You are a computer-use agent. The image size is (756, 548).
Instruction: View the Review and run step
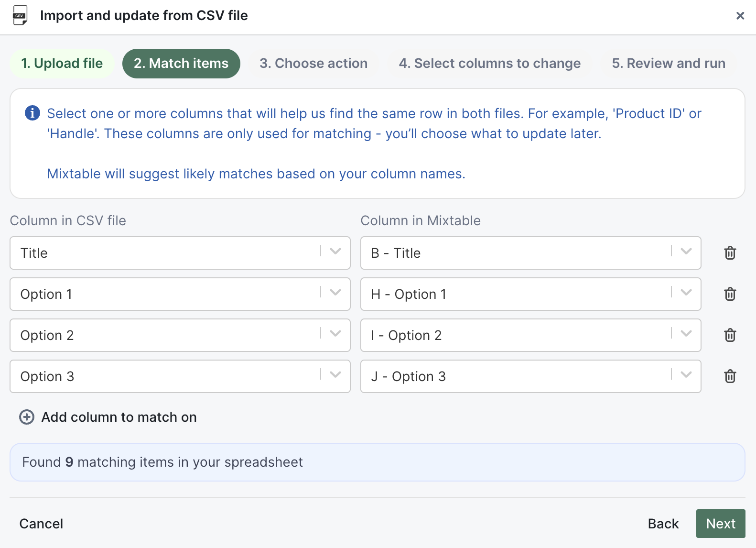click(668, 63)
